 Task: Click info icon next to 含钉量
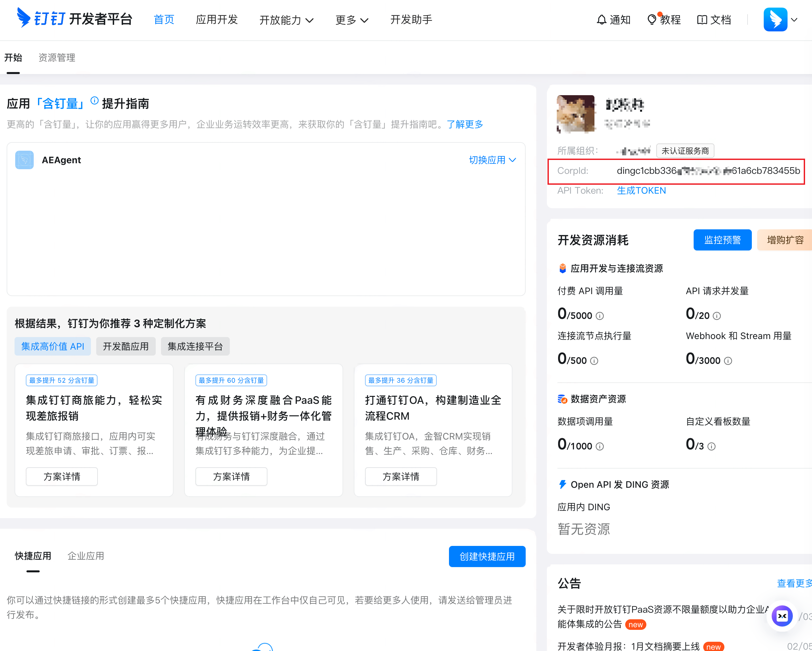(95, 100)
